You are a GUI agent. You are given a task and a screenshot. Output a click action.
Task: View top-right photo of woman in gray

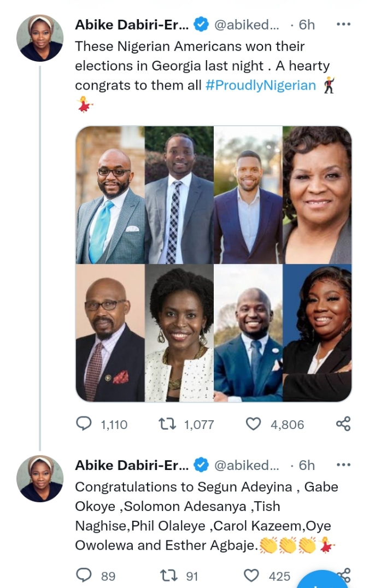tap(317, 195)
